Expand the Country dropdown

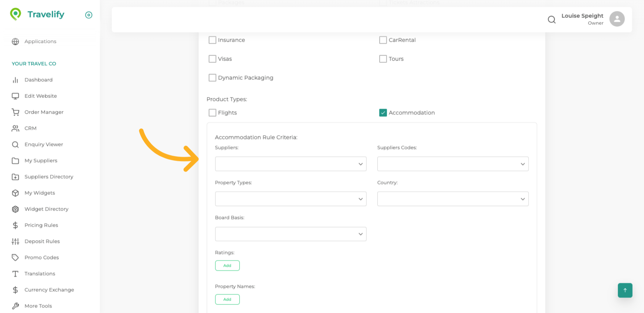pyautogui.click(x=452, y=199)
